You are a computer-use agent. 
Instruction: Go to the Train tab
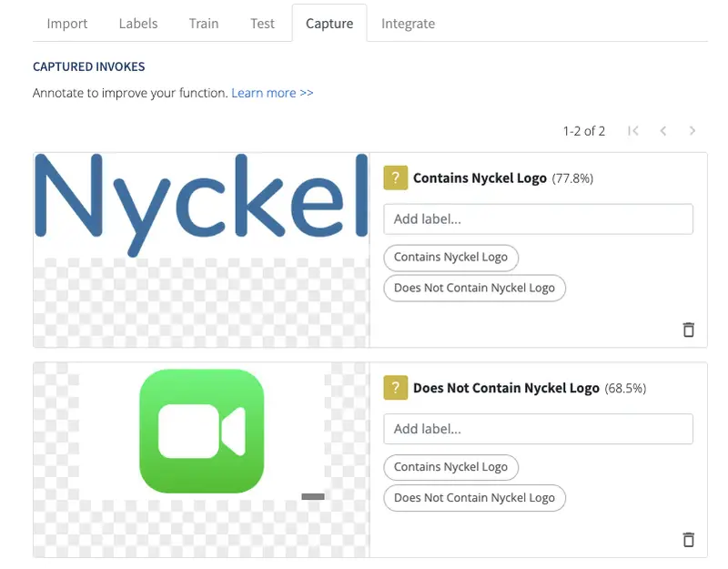point(203,24)
